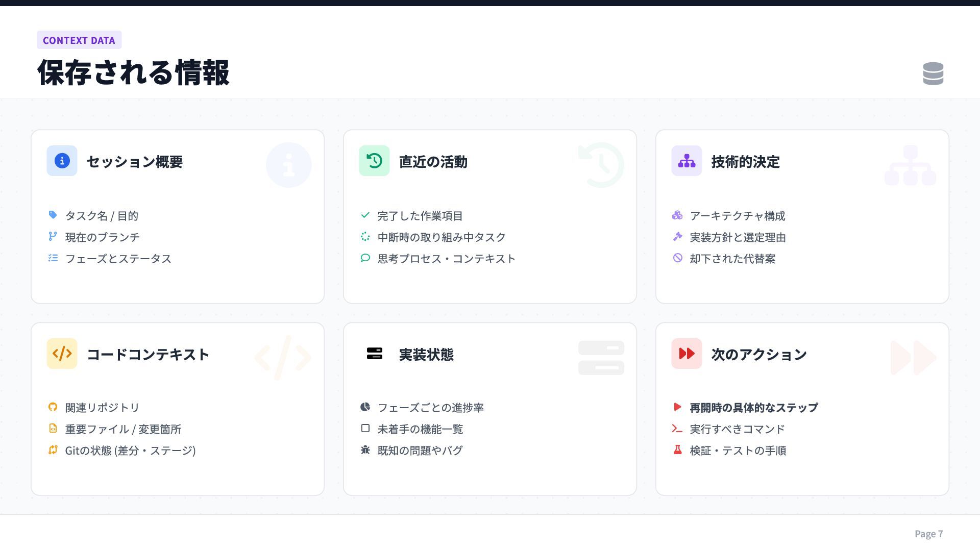Click the GitHub icon next to 関連リポジトリ
Viewport: 980px width, 551px height.
pyautogui.click(x=53, y=407)
